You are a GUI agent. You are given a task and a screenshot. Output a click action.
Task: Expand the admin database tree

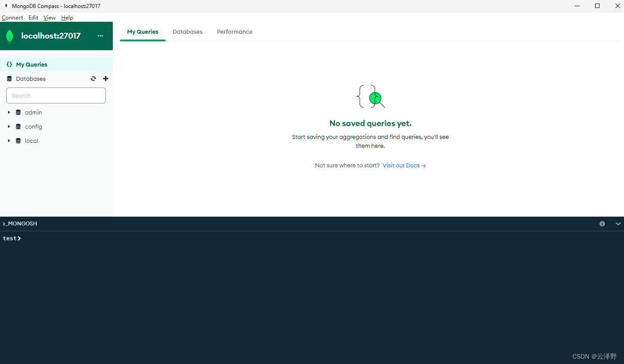click(9, 112)
